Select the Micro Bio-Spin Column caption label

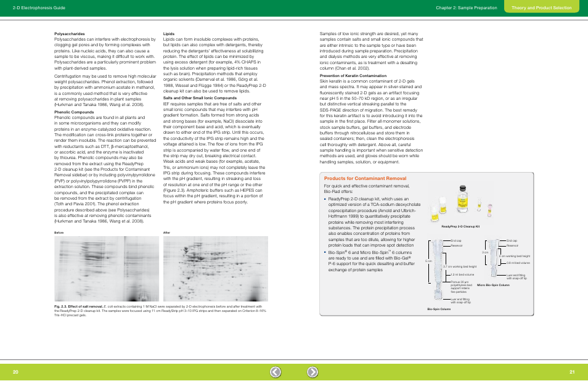pos(493,285)
